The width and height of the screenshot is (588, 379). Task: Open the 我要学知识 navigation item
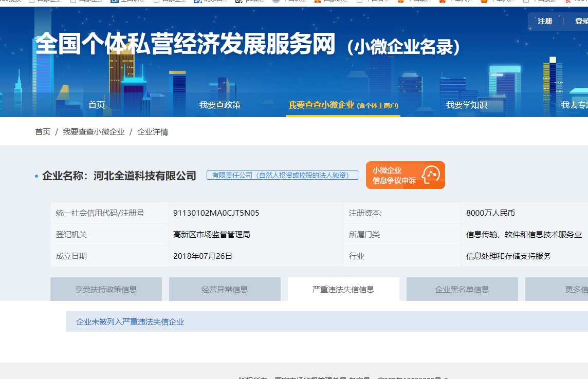point(467,105)
